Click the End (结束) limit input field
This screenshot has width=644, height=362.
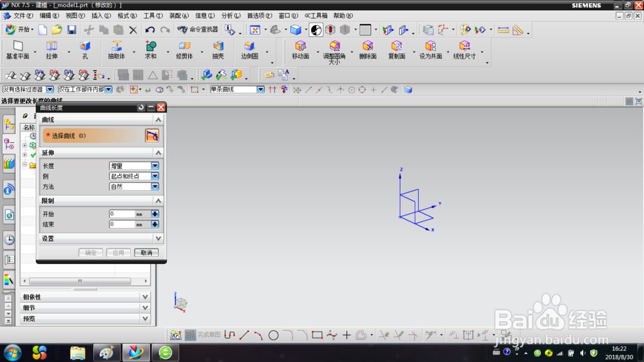tap(122, 224)
